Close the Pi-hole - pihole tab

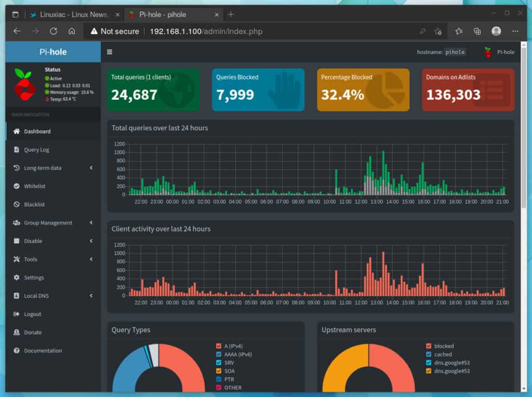coord(217,15)
